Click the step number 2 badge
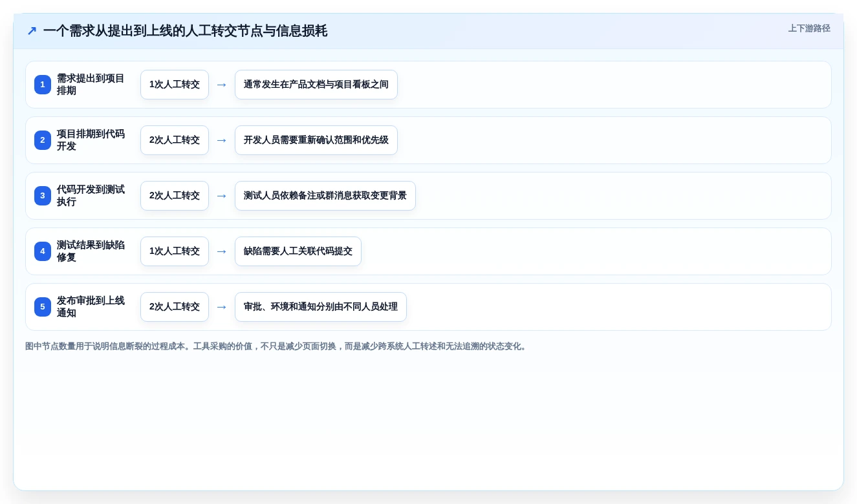Screen dimensions: 857x504 coord(43,140)
